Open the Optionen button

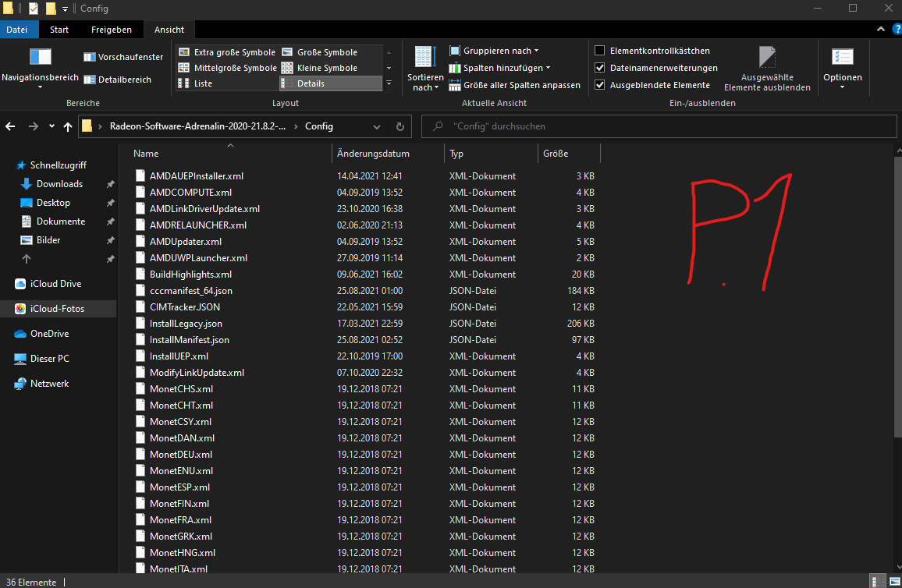[842, 68]
